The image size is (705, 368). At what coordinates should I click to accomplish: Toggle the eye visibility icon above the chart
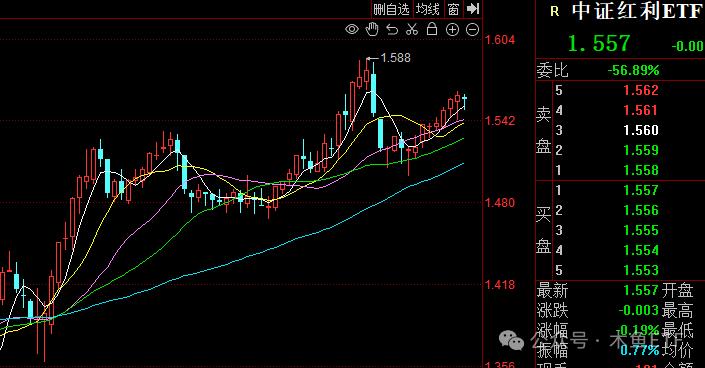pos(352,30)
